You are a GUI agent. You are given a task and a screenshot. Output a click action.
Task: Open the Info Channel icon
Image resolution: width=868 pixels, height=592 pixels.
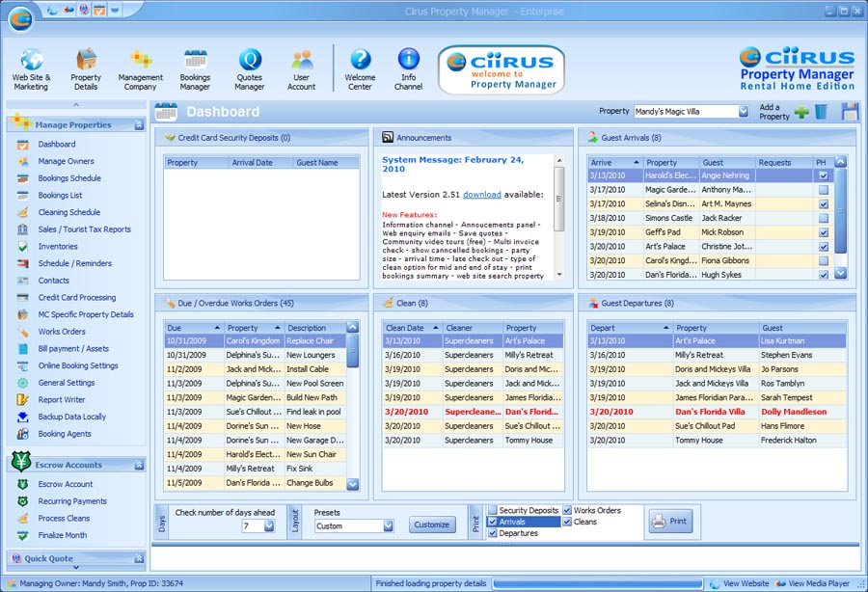click(409, 59)
